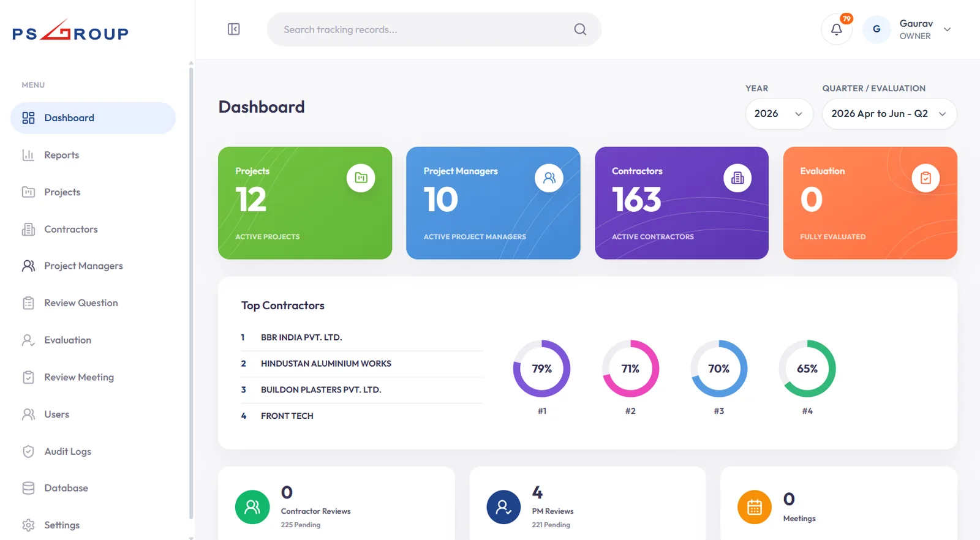
Task: Click the Dashboard grid icon in sidebar
Action: tap(28, 118)
